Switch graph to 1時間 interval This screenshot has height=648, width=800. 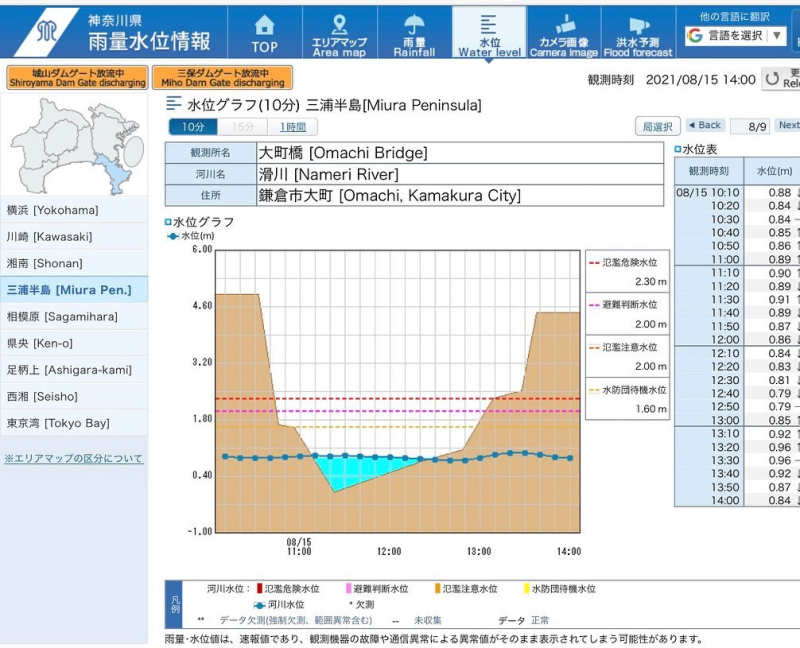pos(293,127)
